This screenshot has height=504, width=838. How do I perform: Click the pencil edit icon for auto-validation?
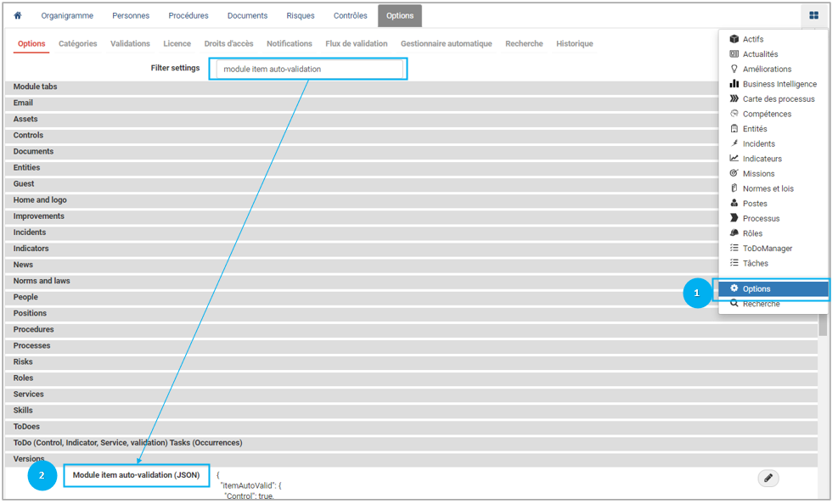pyautogui.click(x=768, y=479)
